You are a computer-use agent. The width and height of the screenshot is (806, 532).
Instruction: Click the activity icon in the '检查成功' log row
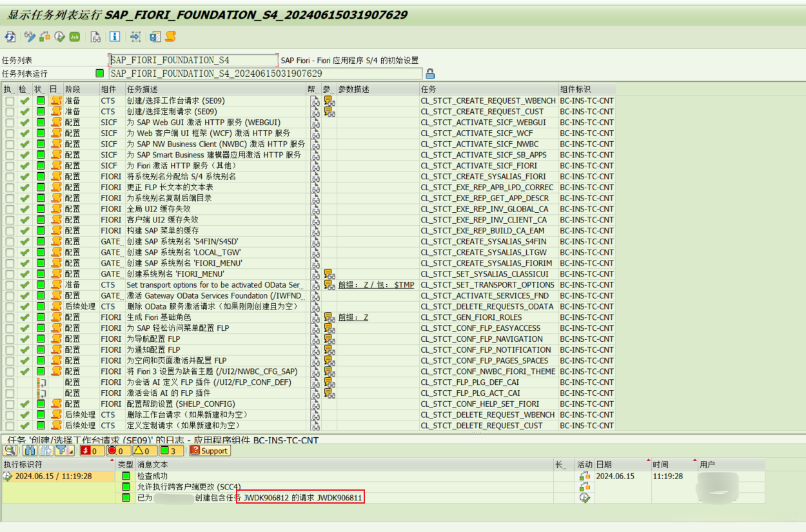(x=585, y=476)
